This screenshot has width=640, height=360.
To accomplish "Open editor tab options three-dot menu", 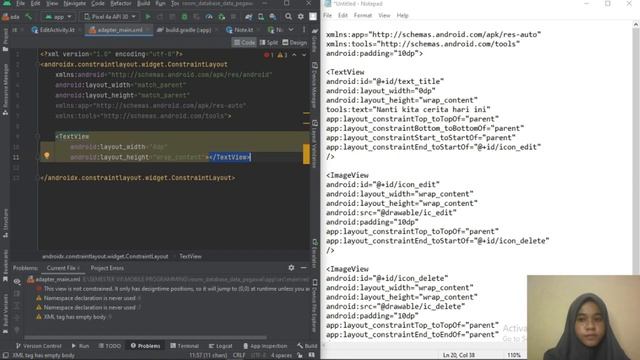I will (304, 29).
